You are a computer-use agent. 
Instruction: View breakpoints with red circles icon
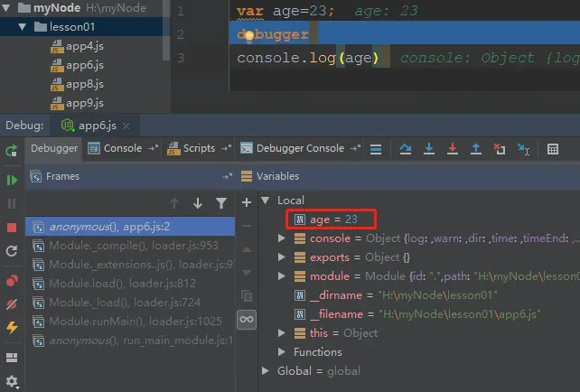pyautogui.click(x=12, y=281)
